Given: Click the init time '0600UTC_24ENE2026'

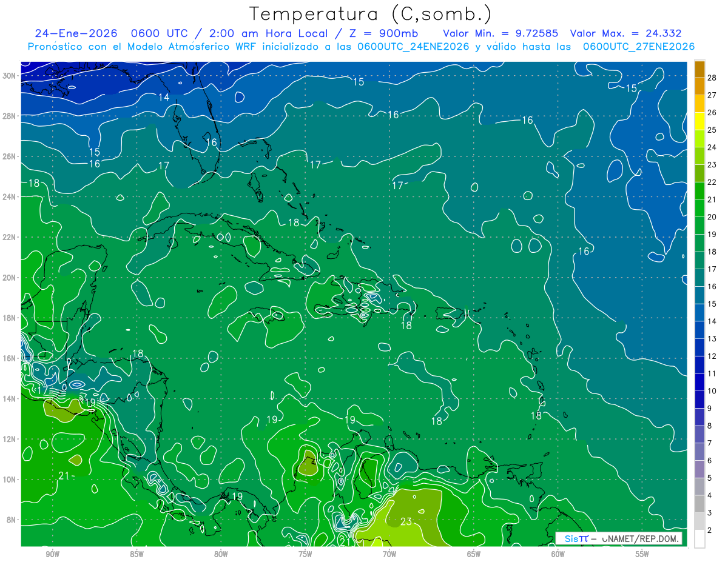Looking at the screenshot, I should pos(413,47).
